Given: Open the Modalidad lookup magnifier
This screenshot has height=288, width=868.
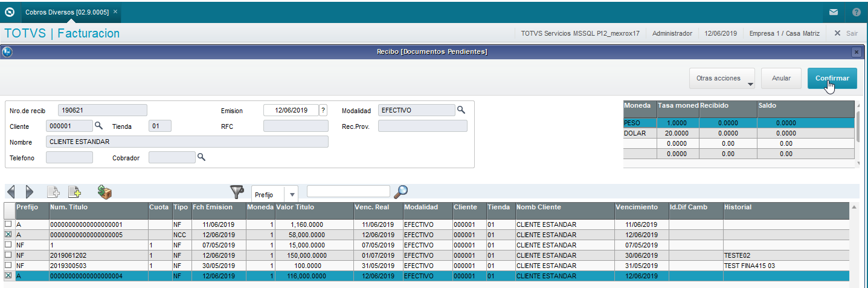Looking at the screenshot, I should [461, 110].
